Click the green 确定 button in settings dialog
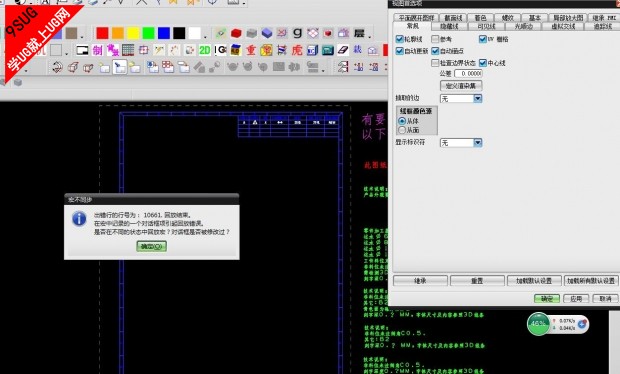Image resolution: width=620 pixels, height=374 pixels. coord(547,298)
